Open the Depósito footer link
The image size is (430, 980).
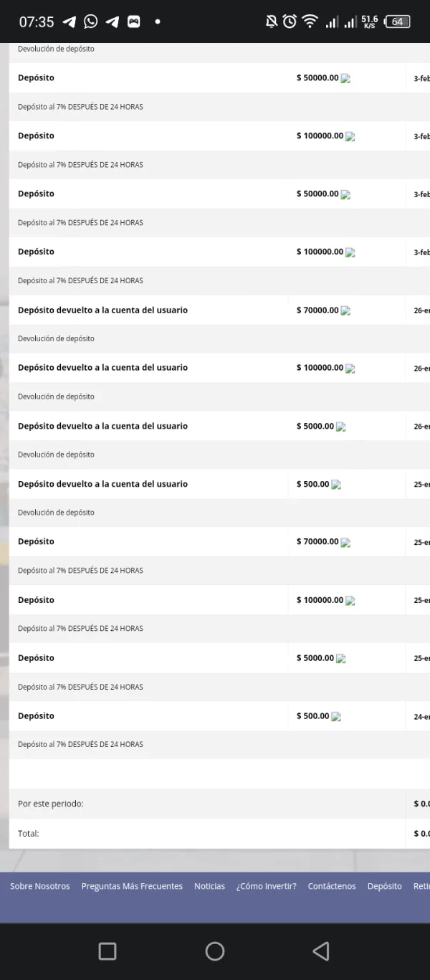(x=384, y=886)
